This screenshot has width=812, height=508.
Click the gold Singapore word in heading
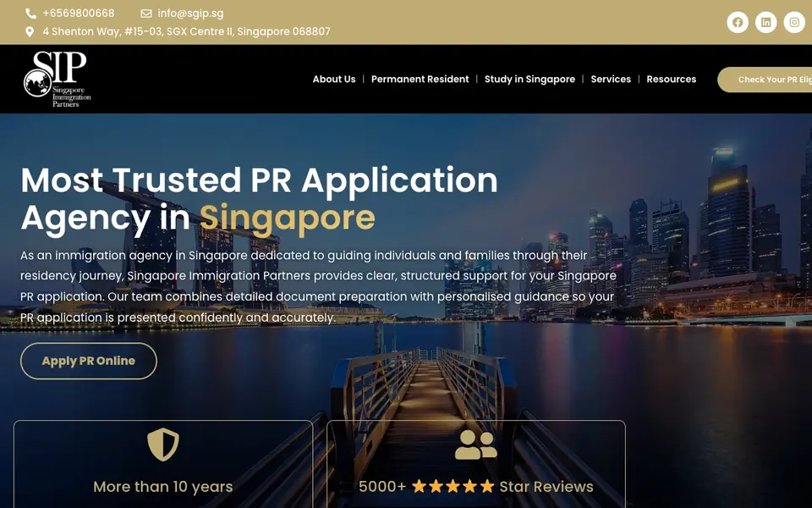(288, 218)
